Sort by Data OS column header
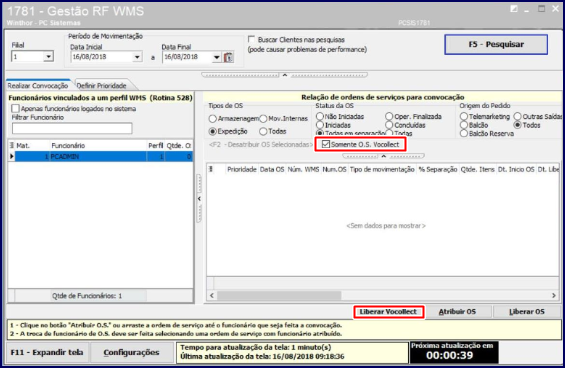The height and width of the screenshot is (368, 565). click(x=272, y=169)
